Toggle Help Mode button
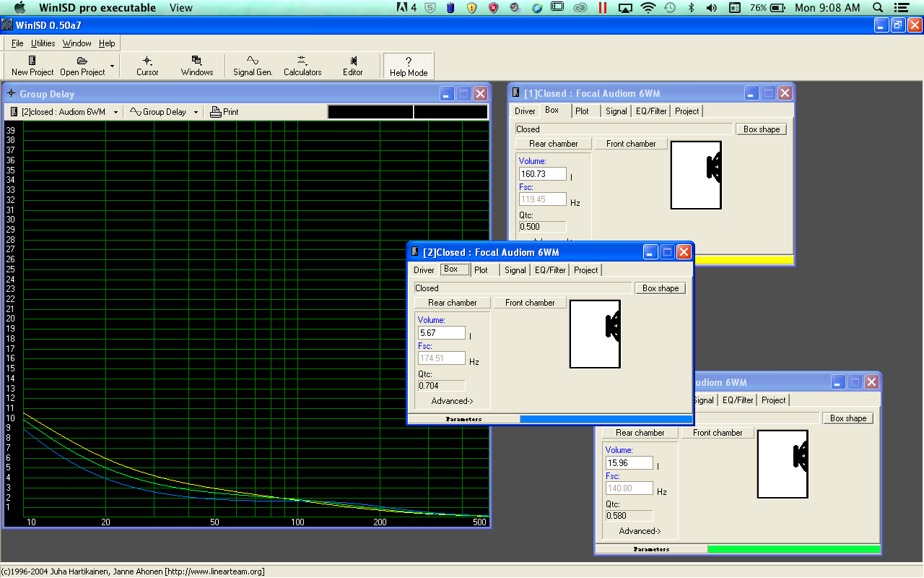Screen dimensions: 924x578 (409, 66)
